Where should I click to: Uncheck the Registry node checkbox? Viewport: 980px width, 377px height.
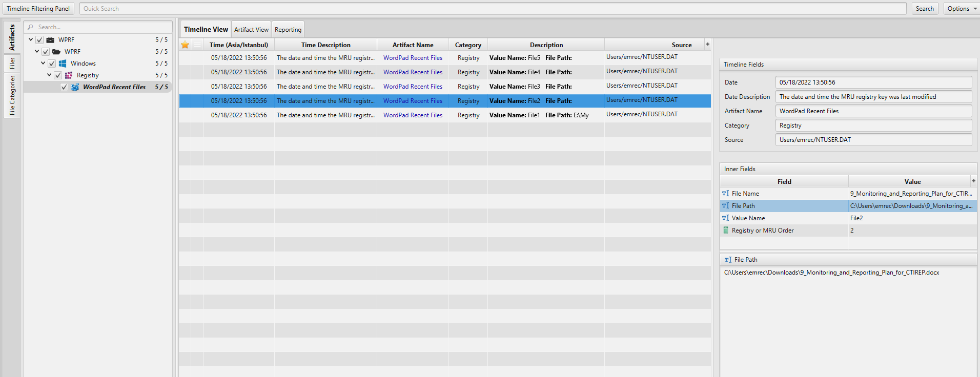(58, 75)
